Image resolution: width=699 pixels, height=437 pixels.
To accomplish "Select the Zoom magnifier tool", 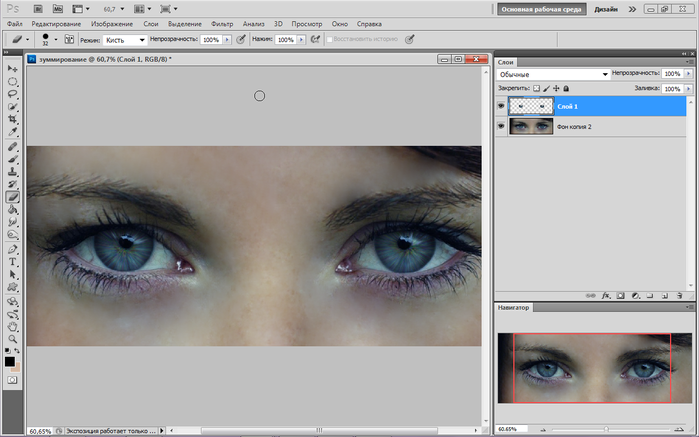I will tap(13, 338).
